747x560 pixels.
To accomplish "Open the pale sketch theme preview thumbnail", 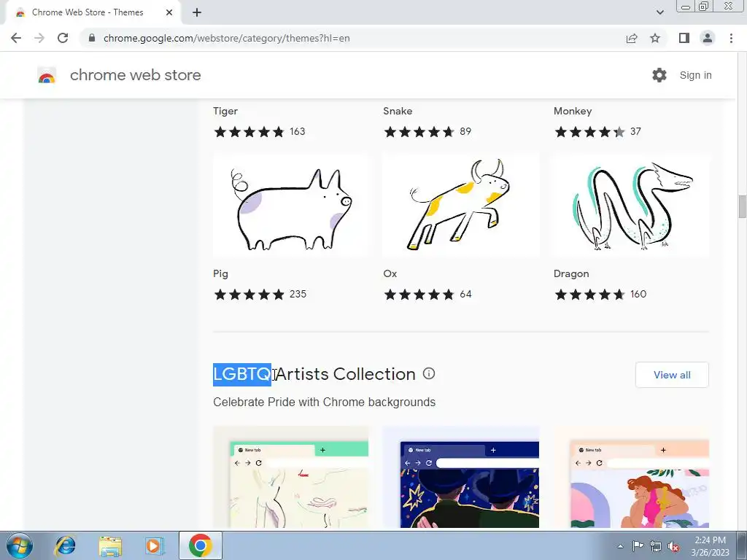I will [290, 477].
